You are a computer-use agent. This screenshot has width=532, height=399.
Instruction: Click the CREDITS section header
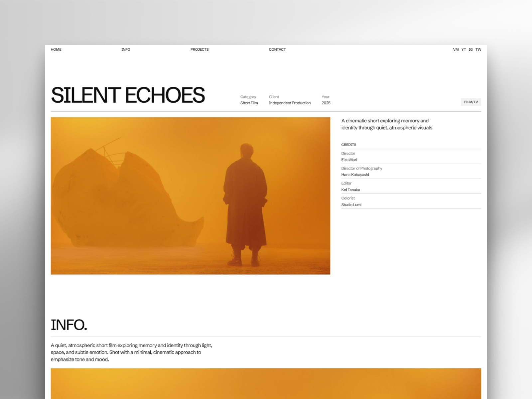(x=348, y=145)
